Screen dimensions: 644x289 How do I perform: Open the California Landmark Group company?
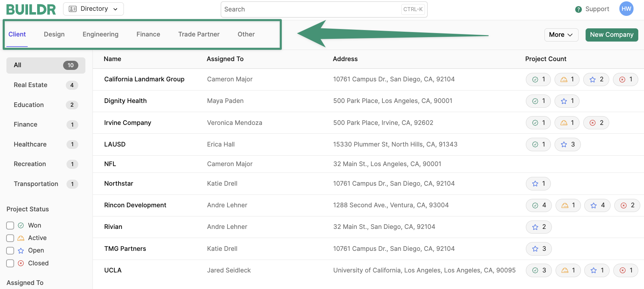click(144, 79)
